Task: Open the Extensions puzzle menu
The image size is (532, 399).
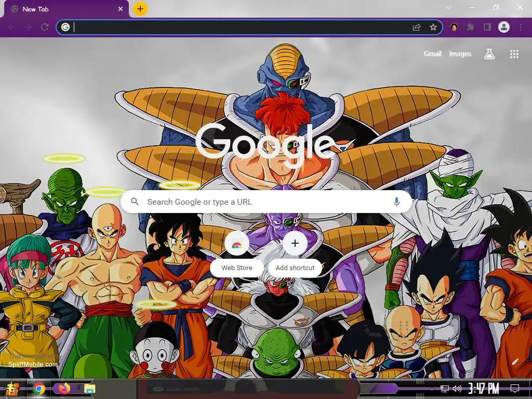Action: (471, 27)
